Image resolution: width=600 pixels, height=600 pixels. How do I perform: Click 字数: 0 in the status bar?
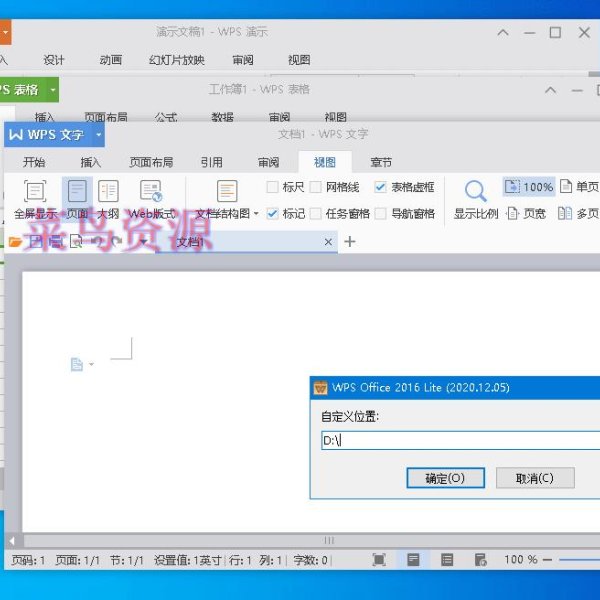pyautogui.click(x=310, y=560)
